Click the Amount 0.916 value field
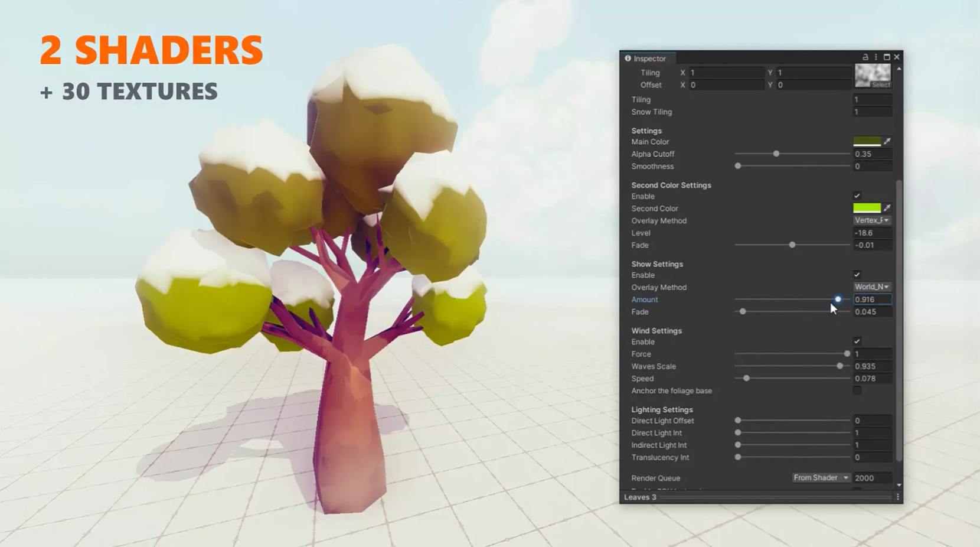This screenshot has height=547, width=980. [x=872, y=299]
